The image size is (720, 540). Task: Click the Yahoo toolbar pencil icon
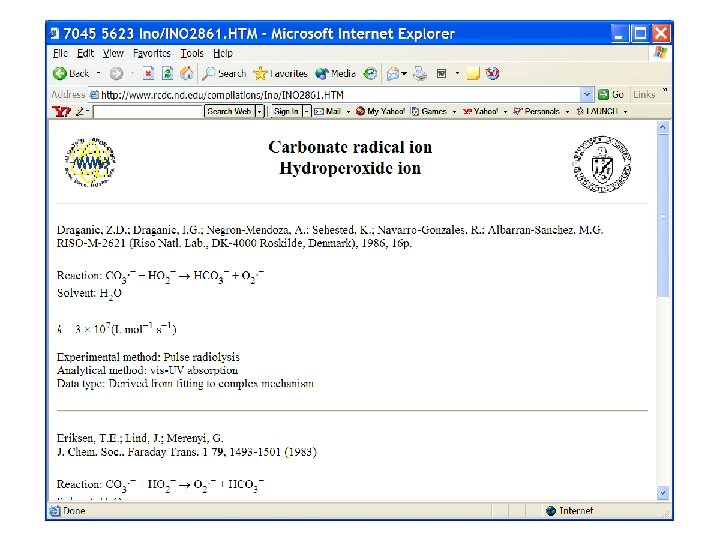click(x=81, y=111)
